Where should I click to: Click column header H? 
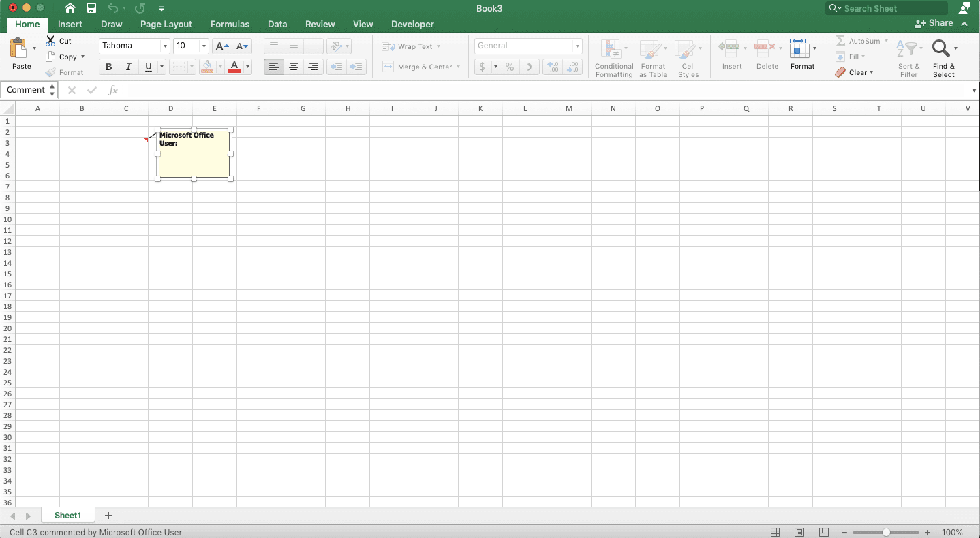(348, 108)
